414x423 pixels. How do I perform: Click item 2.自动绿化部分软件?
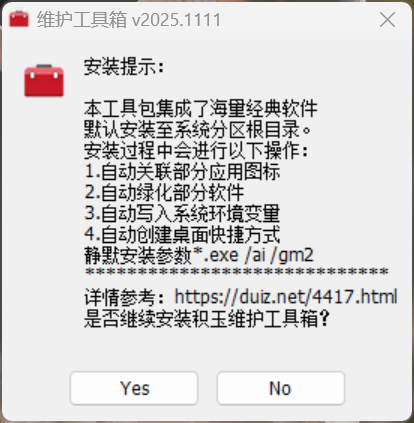pos(164,192)
